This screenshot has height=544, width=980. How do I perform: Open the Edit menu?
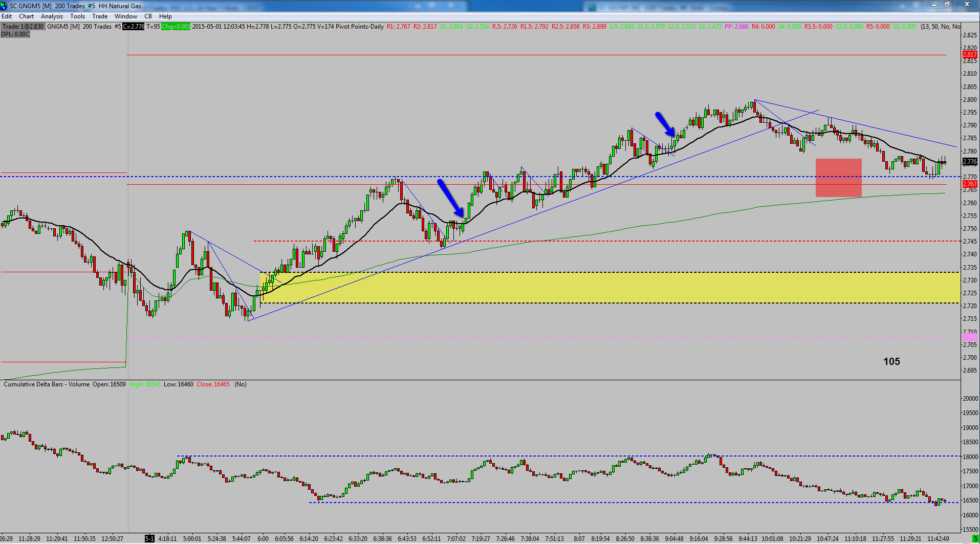click(7, 16)
